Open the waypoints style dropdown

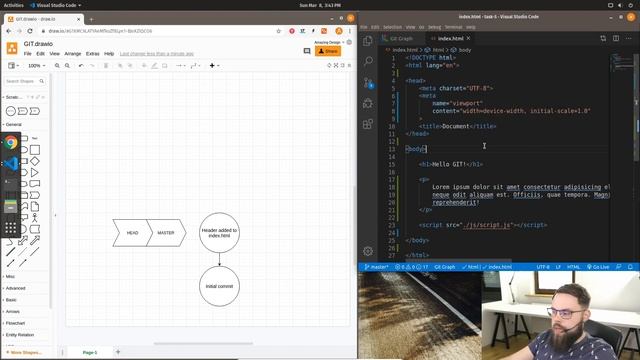coord(195,66)
